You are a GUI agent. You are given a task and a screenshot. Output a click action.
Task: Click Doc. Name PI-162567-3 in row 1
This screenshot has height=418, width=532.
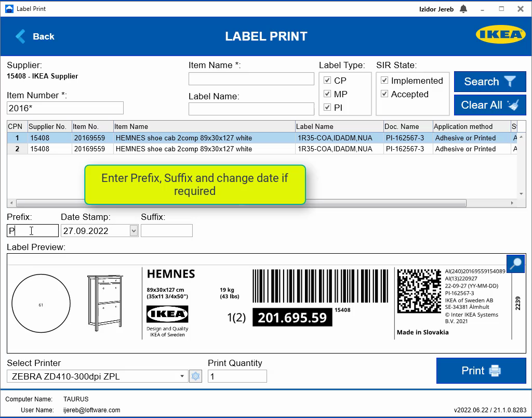point(405,138)
